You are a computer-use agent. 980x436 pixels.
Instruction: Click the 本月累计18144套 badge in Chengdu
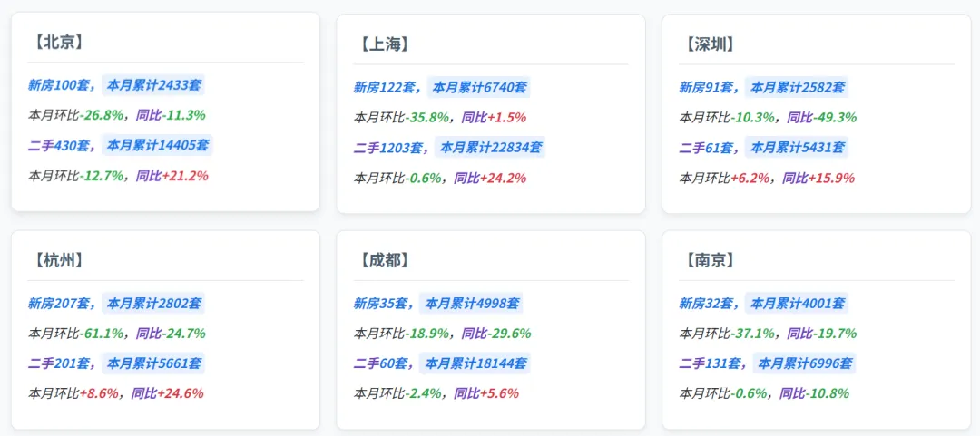(x=475, y=363)
